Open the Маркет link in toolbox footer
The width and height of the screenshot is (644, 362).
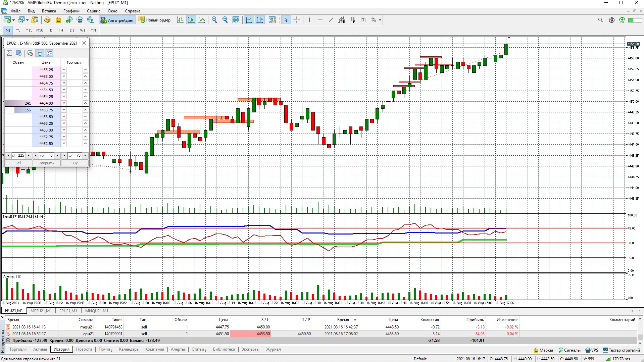click(544, 350)
